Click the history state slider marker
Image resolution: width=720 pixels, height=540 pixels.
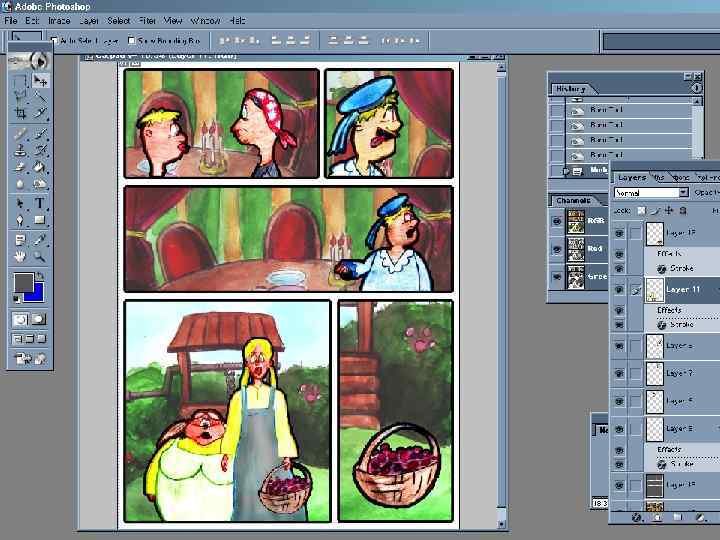point(566,171)
